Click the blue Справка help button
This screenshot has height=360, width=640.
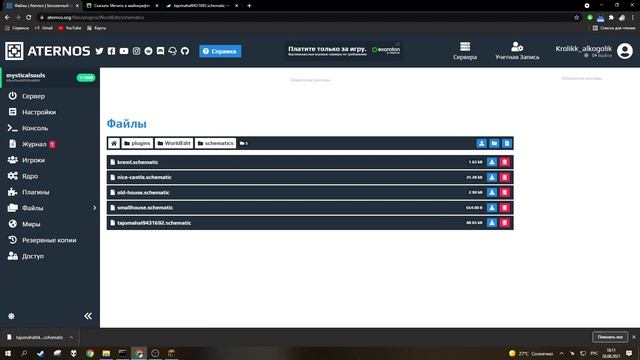[x=220, y=51]
